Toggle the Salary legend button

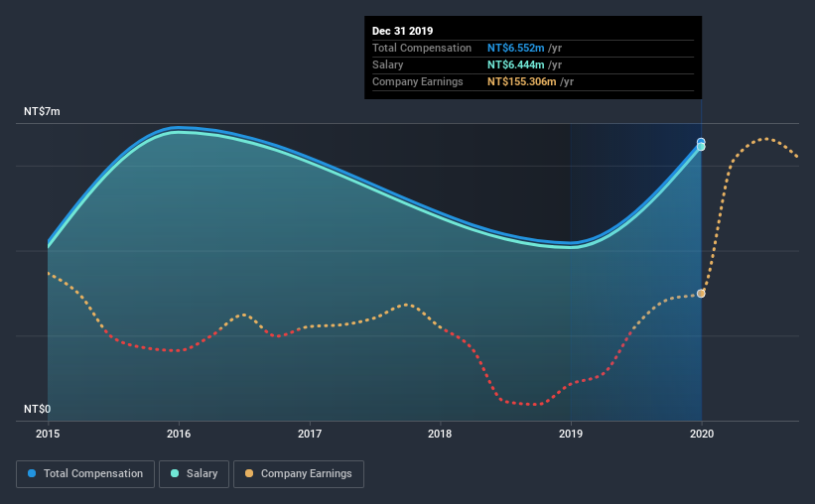tap(194, 474)
